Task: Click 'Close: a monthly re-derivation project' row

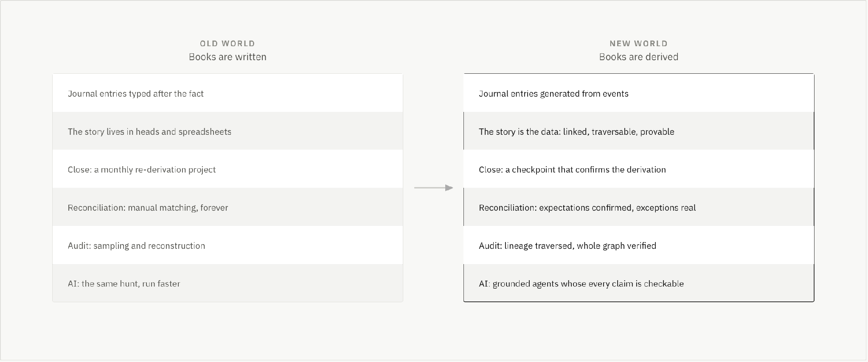Action: (228, 169)
